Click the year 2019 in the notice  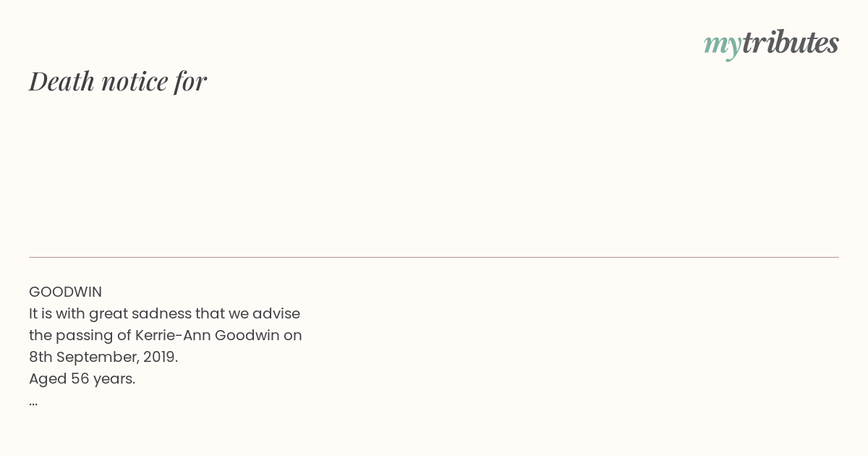tap(159, 357)
